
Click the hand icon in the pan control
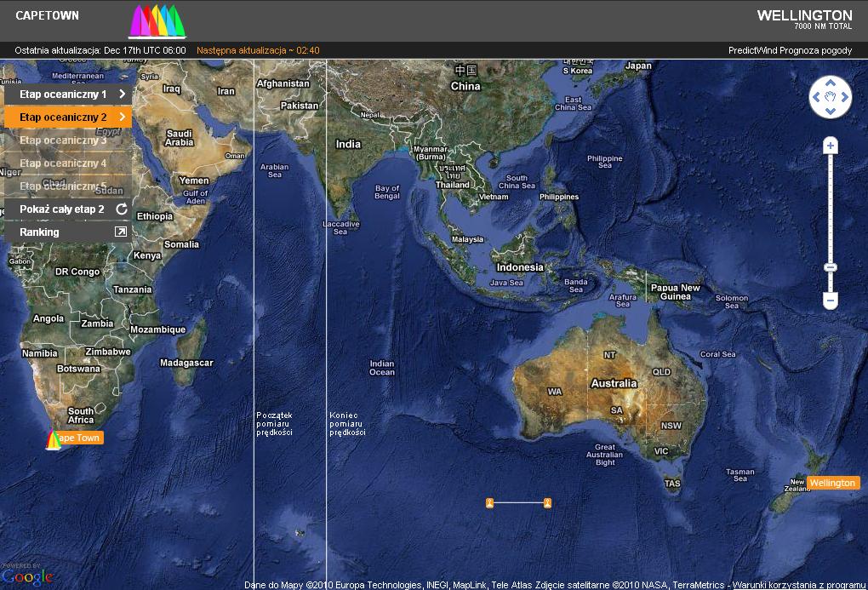coord(830,97)
